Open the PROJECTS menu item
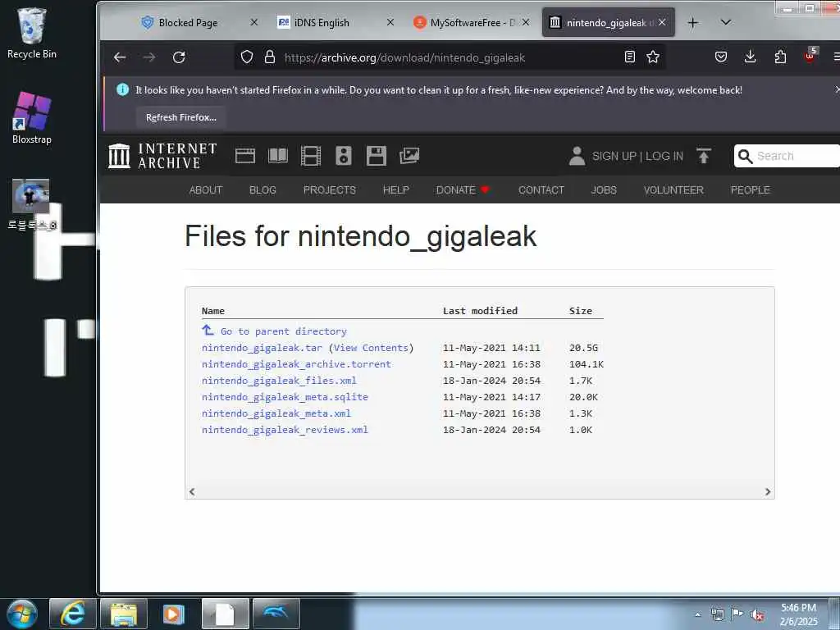 click(x=330, y=190)
